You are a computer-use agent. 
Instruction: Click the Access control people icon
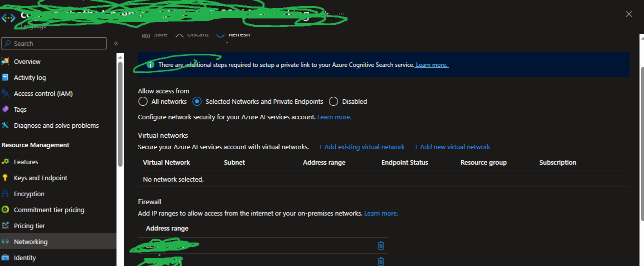coord(5,93)
